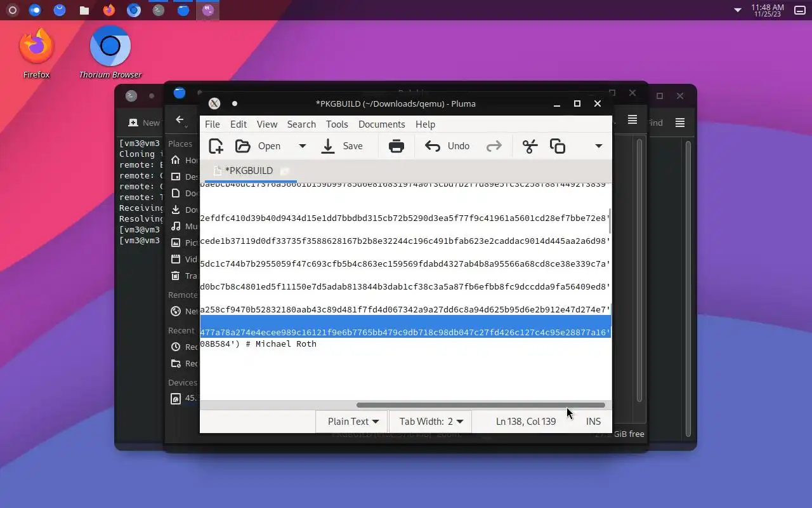Click the terminal icon in the top panel
This screenshot has height=508, width=812.
(x=159, y=10)
